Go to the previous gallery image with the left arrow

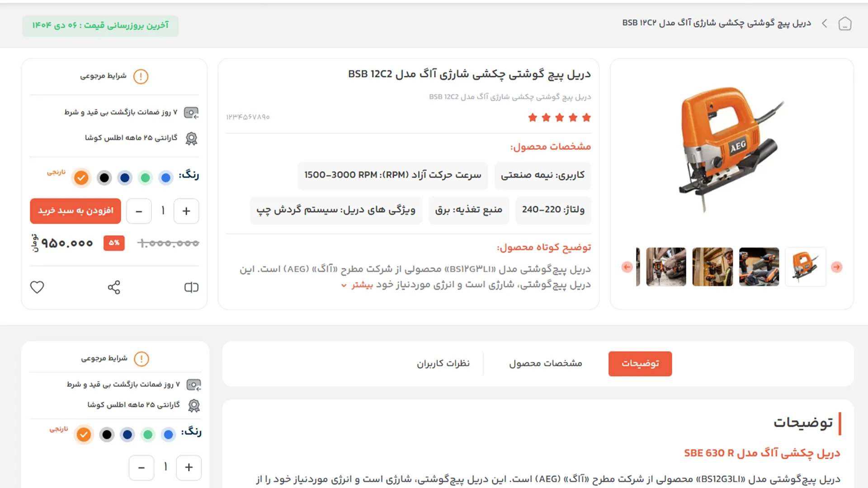click(627, 267)
